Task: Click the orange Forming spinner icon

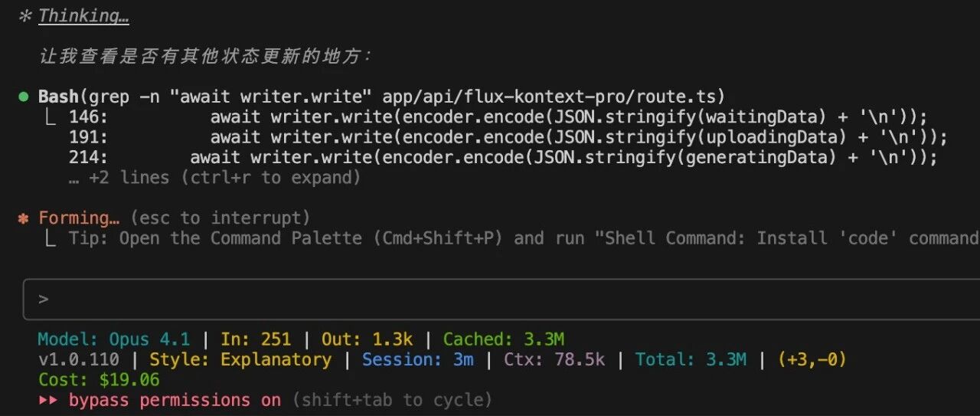Action: [x=24, y=218]
